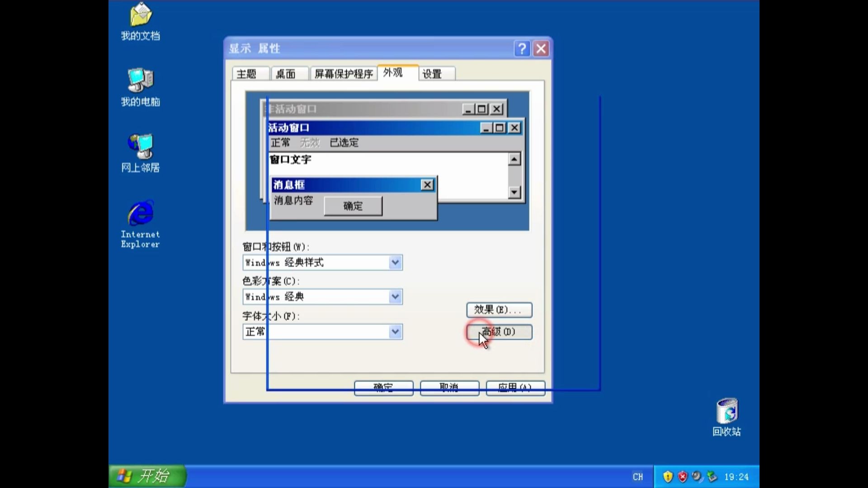868x488 pixels.
Task: Expand the 色彩方案 color scheme dropdown
Action: 396,297
